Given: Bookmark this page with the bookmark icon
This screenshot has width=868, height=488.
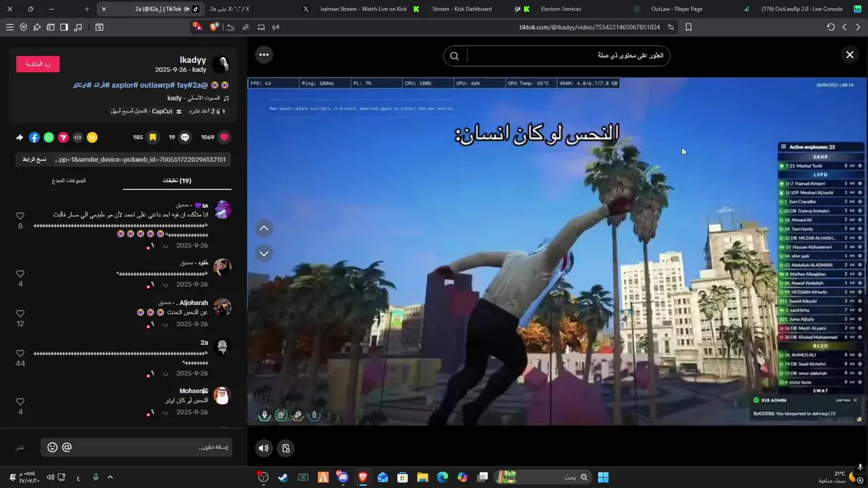Looking at the screenshot, I should coord(688,27).
